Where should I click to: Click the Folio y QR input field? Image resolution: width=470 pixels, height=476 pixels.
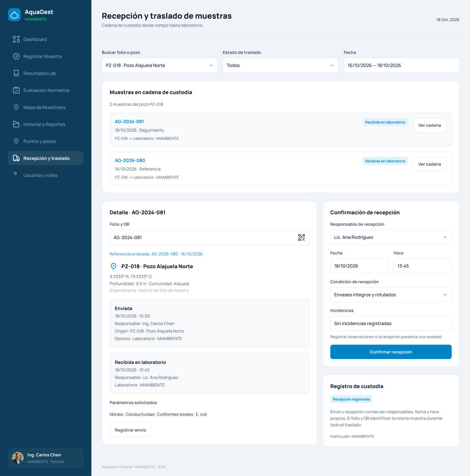pos(209,237)
